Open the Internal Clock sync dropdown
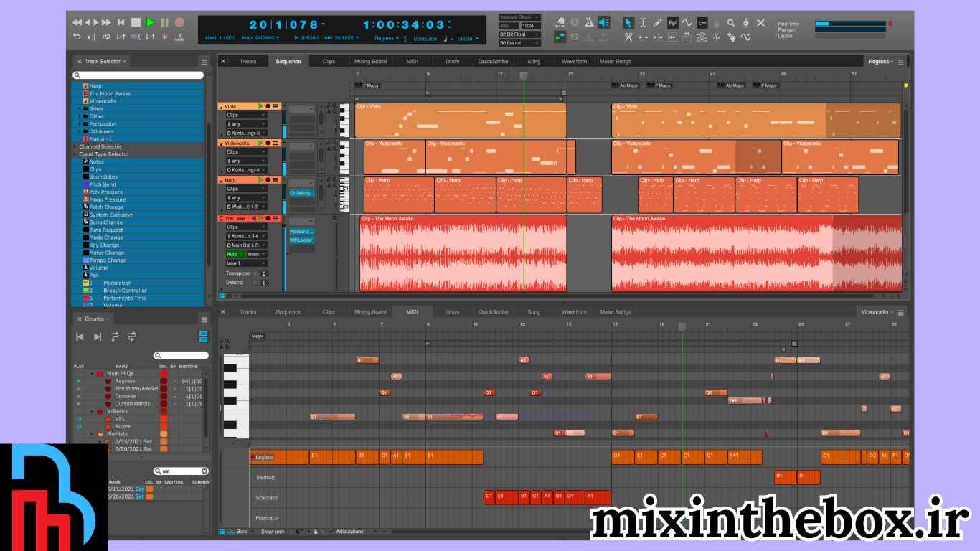Screen dimensions: 980x551 coord(520,17)
